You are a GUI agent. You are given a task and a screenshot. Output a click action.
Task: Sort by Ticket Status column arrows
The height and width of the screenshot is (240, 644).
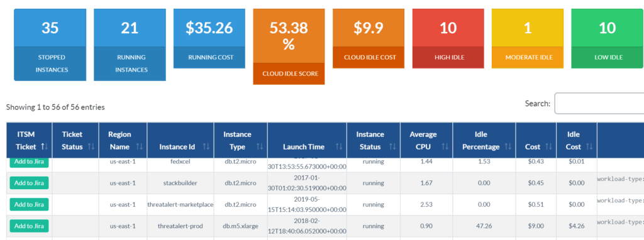click(91, 146)
